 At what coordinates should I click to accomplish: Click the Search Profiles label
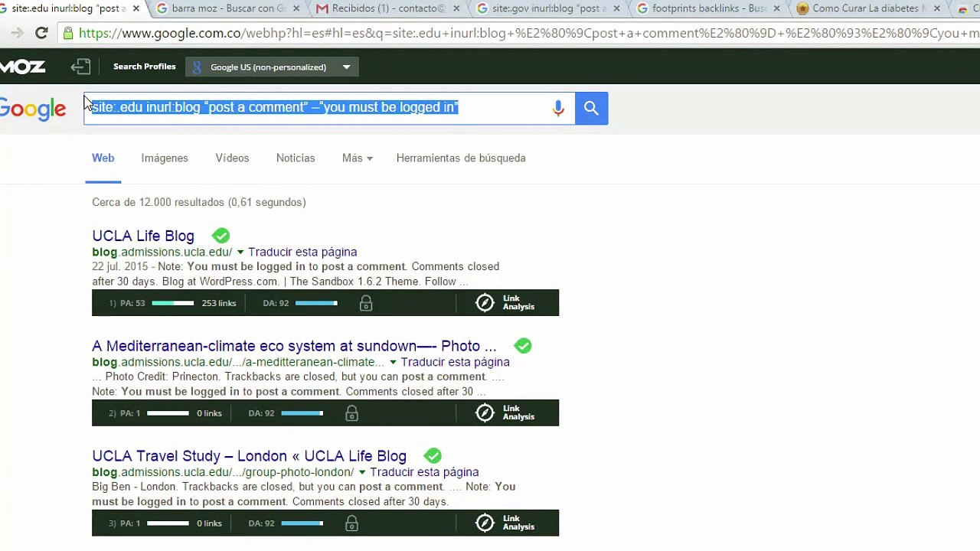coord(144,67)
